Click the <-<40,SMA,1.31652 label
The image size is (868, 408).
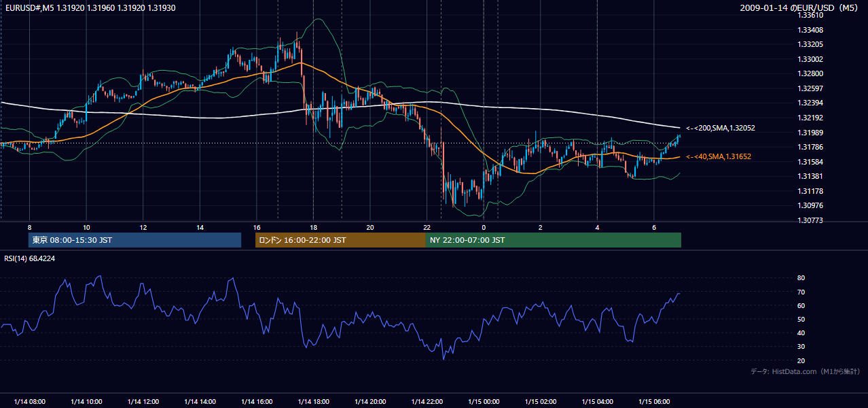[x=718, y=156]
